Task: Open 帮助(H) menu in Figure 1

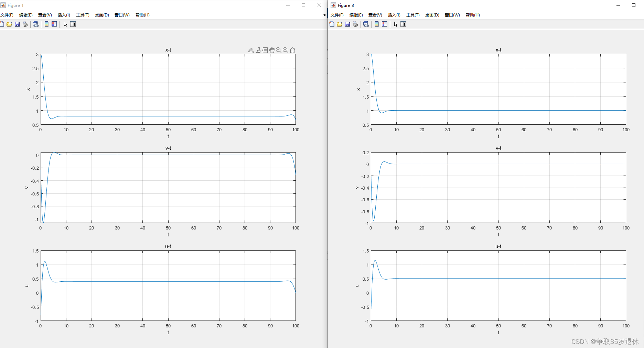Action: click(x=142, y=15)
